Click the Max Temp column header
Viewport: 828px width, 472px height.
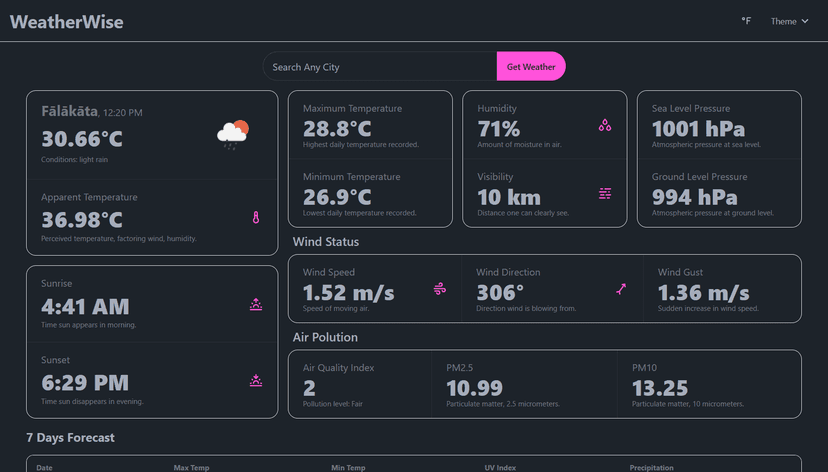click(x=191, y=468)
